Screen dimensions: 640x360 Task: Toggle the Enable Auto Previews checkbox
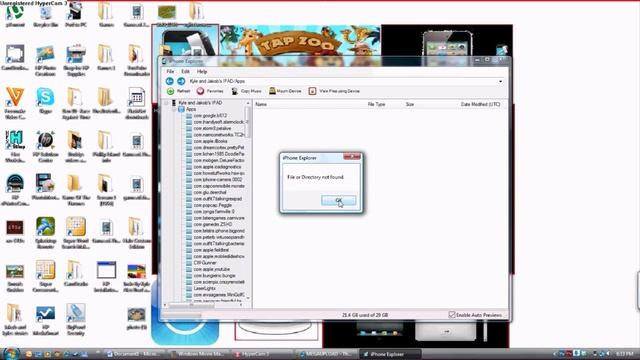coord(452,315)
